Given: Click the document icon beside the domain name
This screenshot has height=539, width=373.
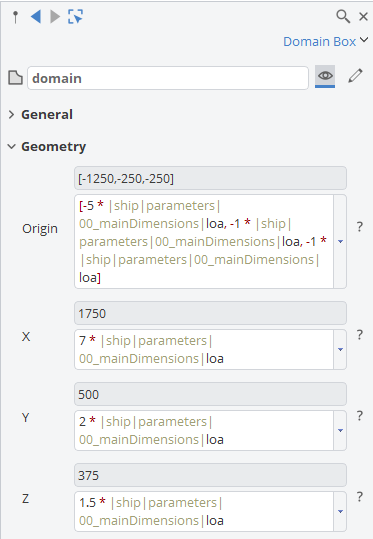Looking at the screenshot, I should [x=15, y=78].
